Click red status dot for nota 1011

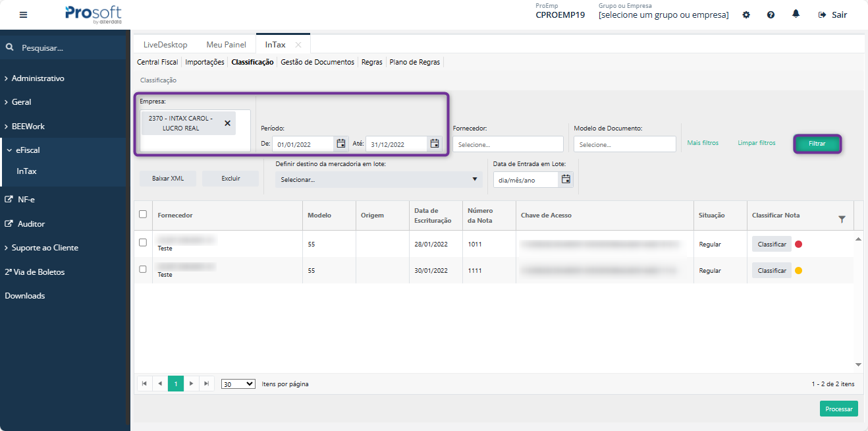[799, 244]
